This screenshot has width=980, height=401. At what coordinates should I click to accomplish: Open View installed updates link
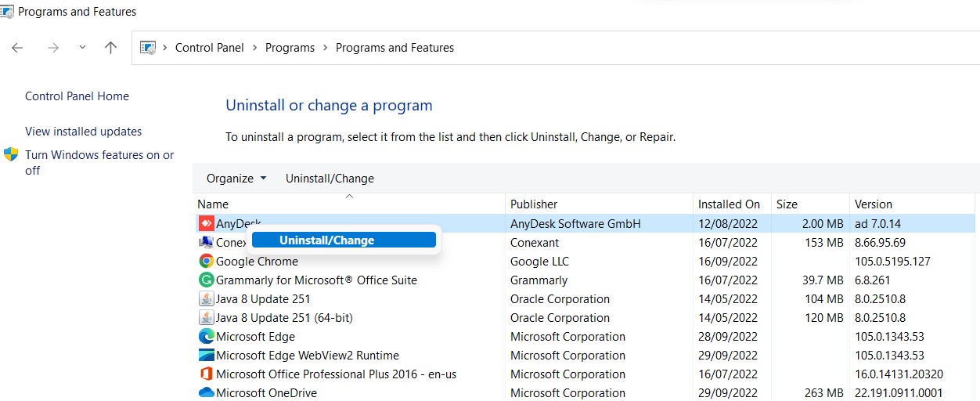click(x=83, y=132)
